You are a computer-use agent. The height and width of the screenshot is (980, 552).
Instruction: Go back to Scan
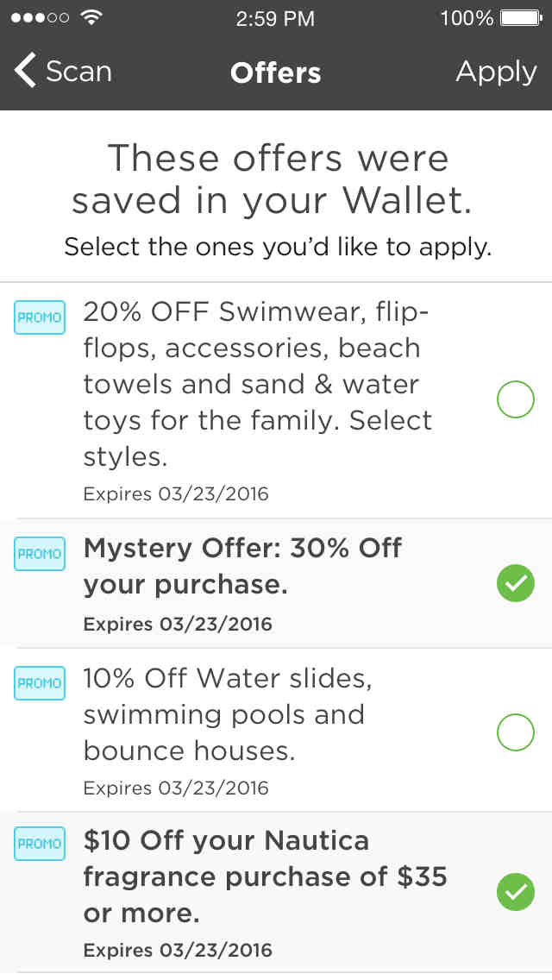78,72
